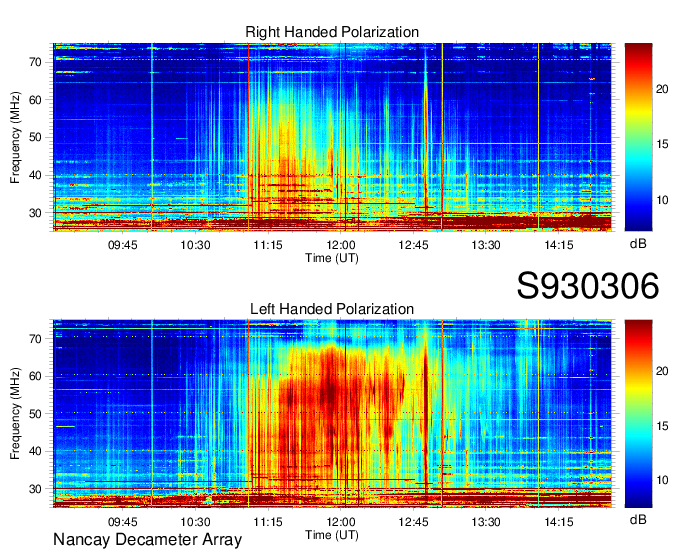Screen dimensions: 680x552
Task: Click the "Right Handed Polarization" plot title
Action: pyautogui.click(x=332, y=32)
